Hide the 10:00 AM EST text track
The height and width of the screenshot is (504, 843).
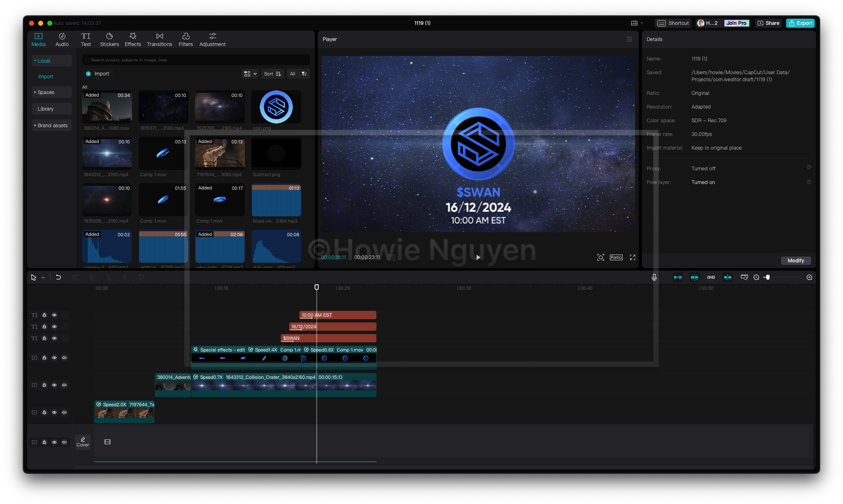[x=54, y=315]
